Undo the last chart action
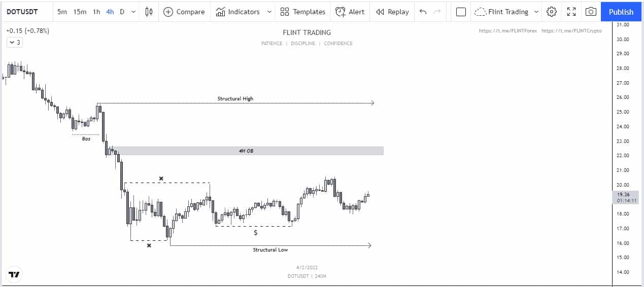The image size is (644, 287). coord(423,12)
